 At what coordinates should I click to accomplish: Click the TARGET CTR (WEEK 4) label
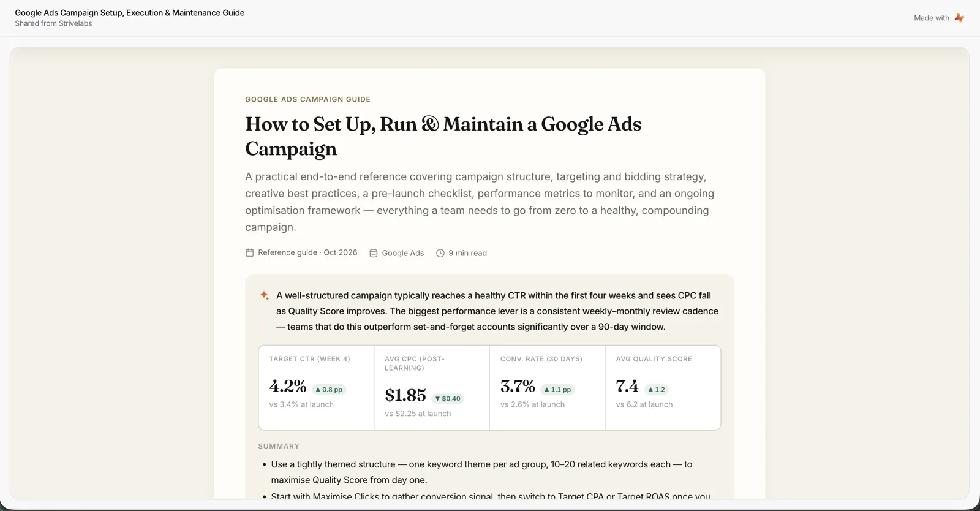pos(309,359)
